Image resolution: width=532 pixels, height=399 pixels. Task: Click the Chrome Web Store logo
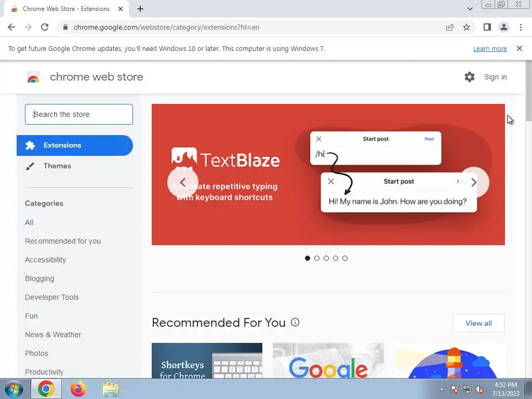[x=33, y=77]
